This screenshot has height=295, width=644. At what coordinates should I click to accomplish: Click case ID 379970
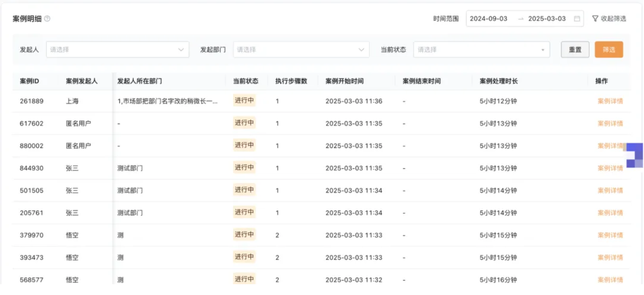pyautogui.click(x=32, y=235)
